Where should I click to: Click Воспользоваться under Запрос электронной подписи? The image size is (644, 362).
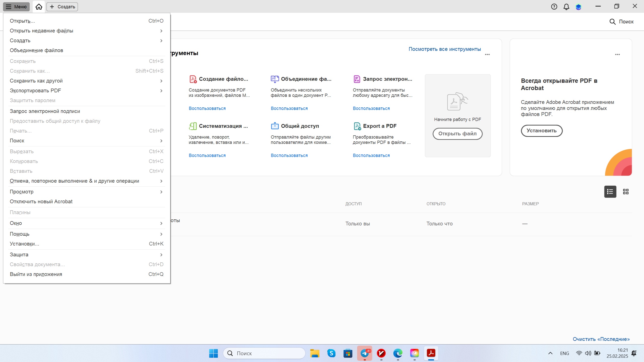click(x=371, y=108)
